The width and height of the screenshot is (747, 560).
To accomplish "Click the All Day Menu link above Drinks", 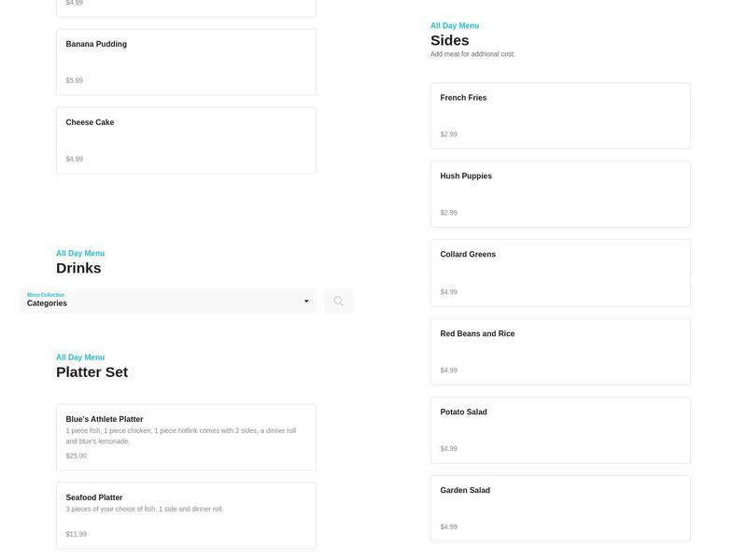I will [80, 254].
